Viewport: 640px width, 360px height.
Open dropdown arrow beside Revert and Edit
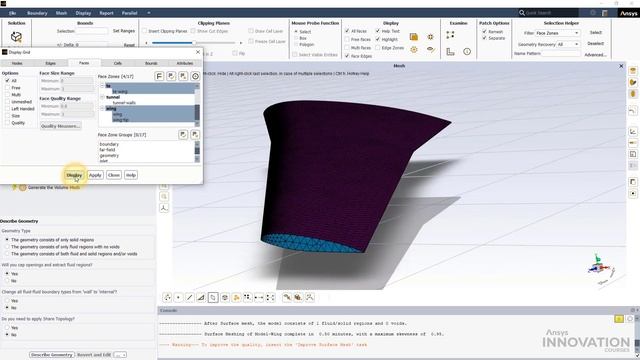(x=120, y=355)
